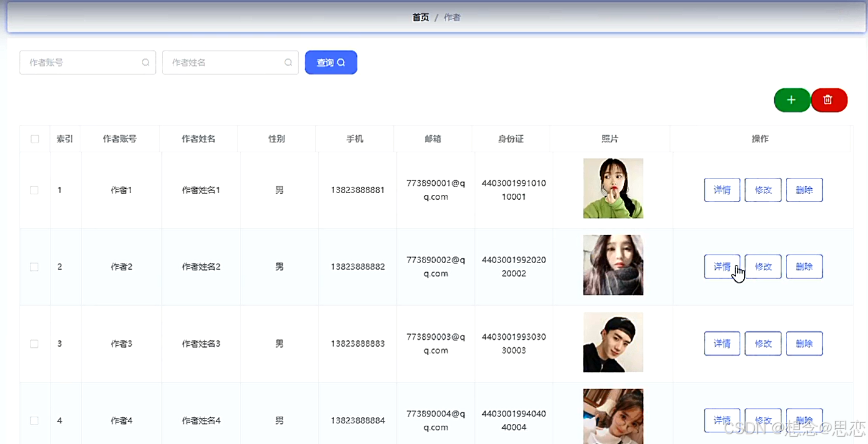The width and height of the screenshot is (868, 444).
Task: Click magnifier icon in 作者姓名 field
Action: point(288,63)
